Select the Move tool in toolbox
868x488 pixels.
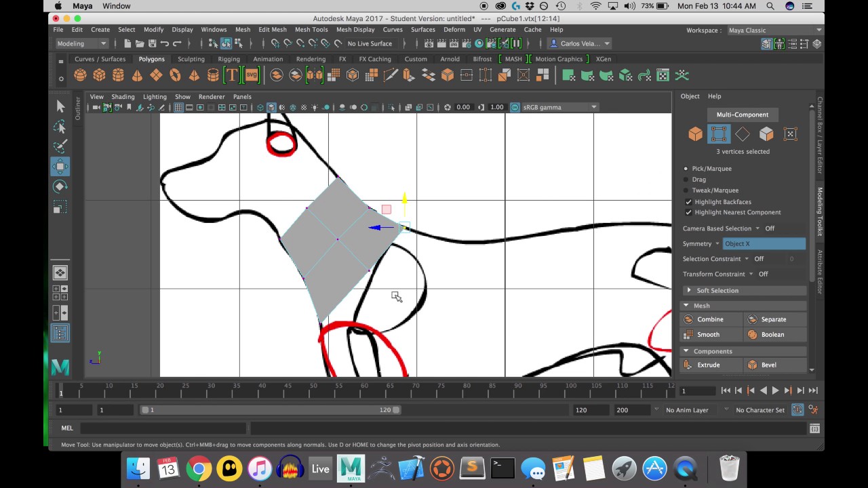[x=60, y=167]
